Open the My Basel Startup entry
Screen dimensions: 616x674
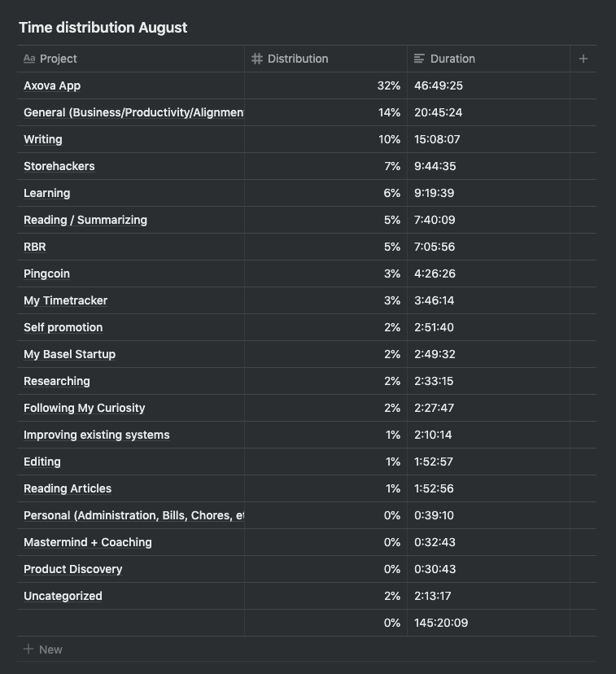click(x=69, y=354)
